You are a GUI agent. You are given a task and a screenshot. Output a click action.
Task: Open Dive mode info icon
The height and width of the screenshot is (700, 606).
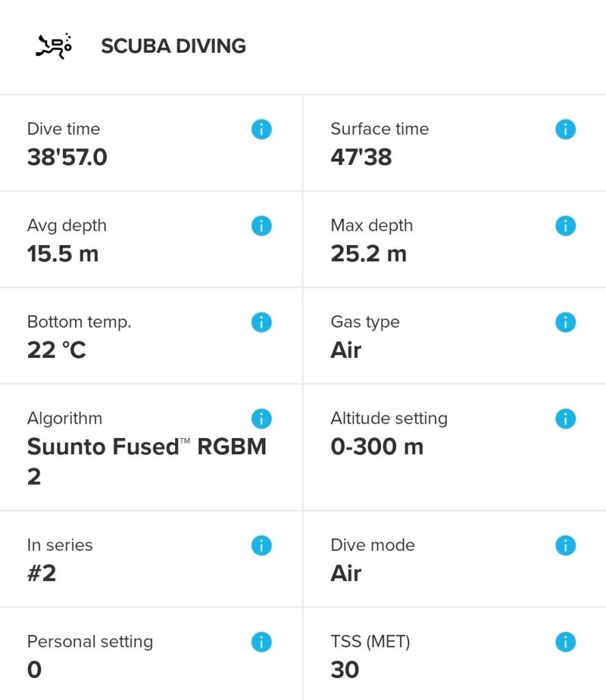(x=565, y=545)
